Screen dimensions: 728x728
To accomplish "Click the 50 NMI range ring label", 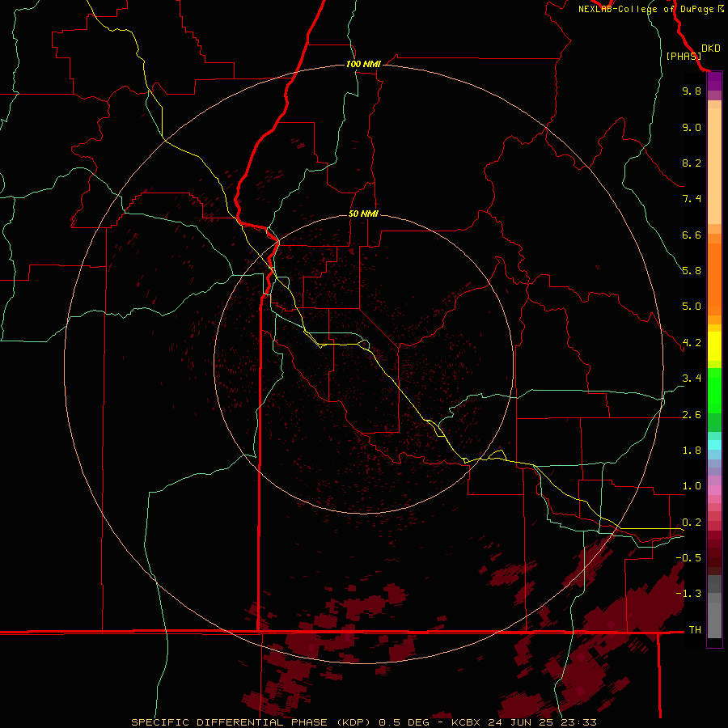I will (x=363, y=214).
